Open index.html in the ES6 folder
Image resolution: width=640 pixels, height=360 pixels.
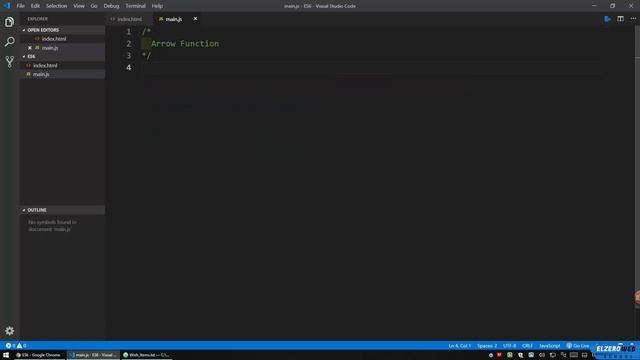[x=45, y=65]
